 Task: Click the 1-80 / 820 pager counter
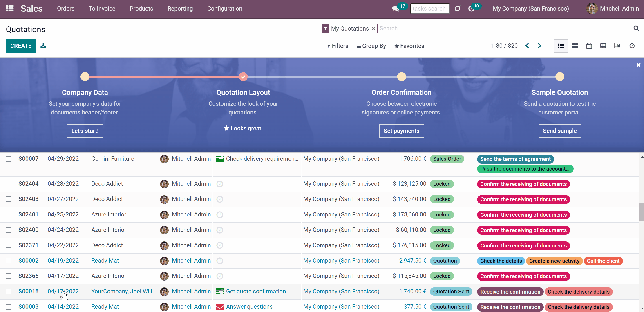coord(504,46)
